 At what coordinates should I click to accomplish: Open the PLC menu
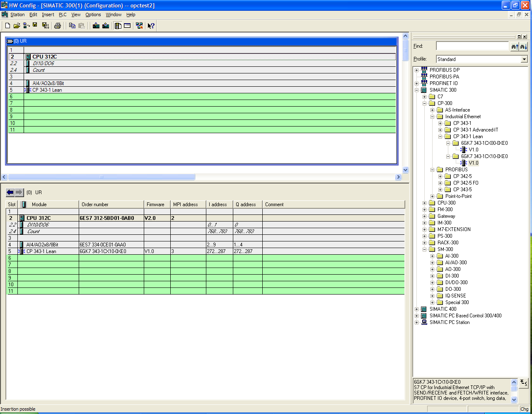[62, 15]
